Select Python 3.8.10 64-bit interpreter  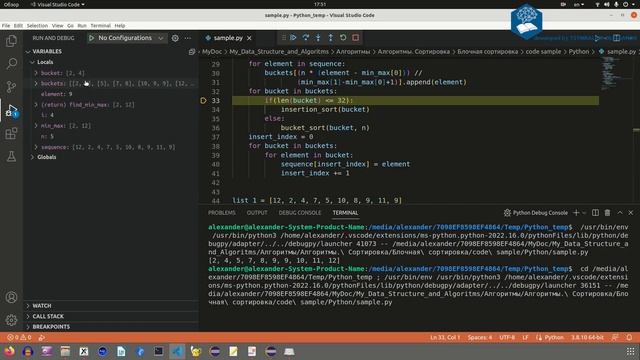point(587,338)
